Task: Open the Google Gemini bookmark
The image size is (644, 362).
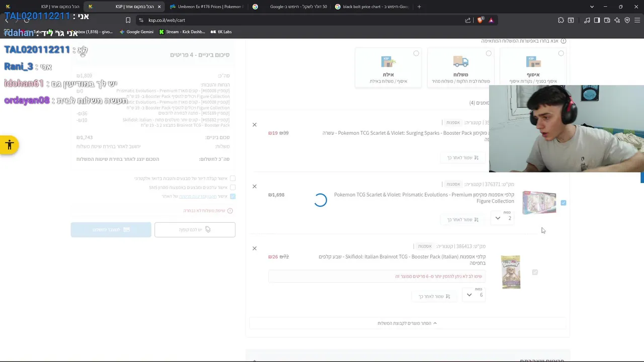Action: pos(136,32)
